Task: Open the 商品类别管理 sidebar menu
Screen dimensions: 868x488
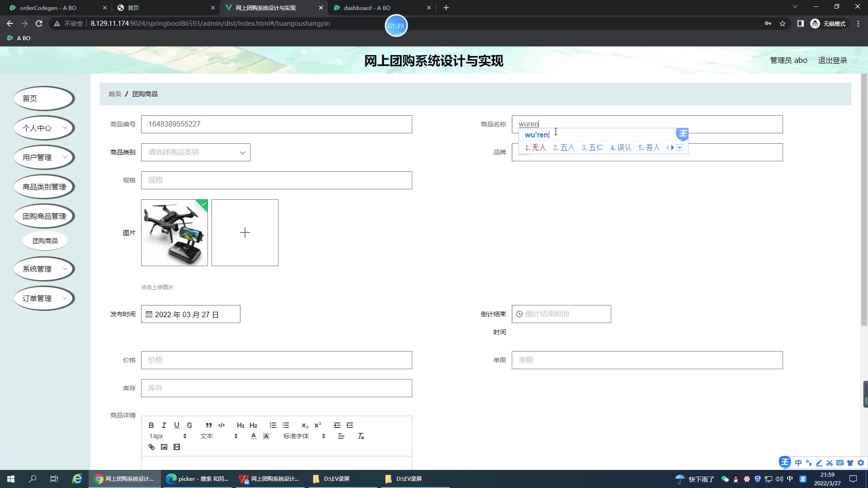Action: [44, 187]
